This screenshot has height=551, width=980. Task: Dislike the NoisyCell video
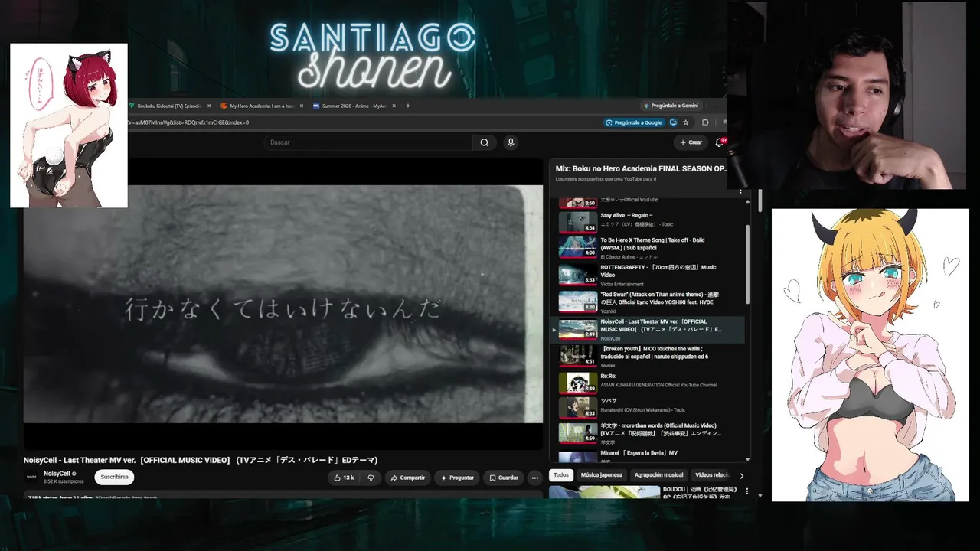[371, 478]
